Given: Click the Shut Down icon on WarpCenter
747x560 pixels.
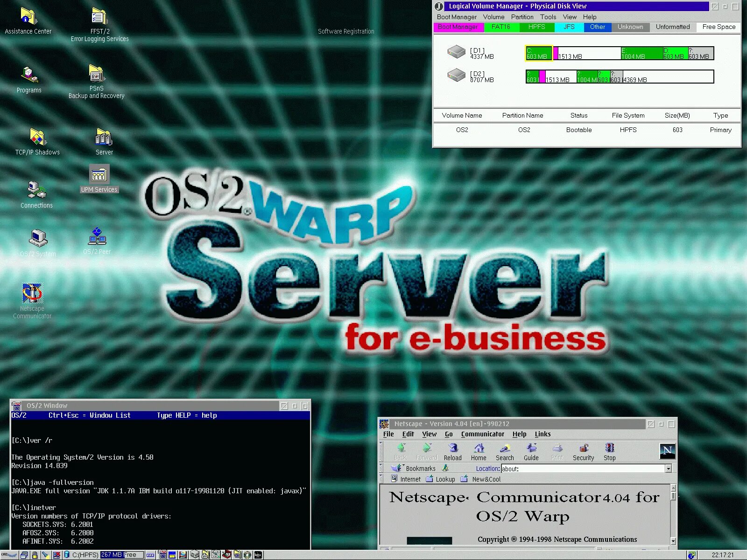Looking at the screenshot, I should click(x=56, y=555).
